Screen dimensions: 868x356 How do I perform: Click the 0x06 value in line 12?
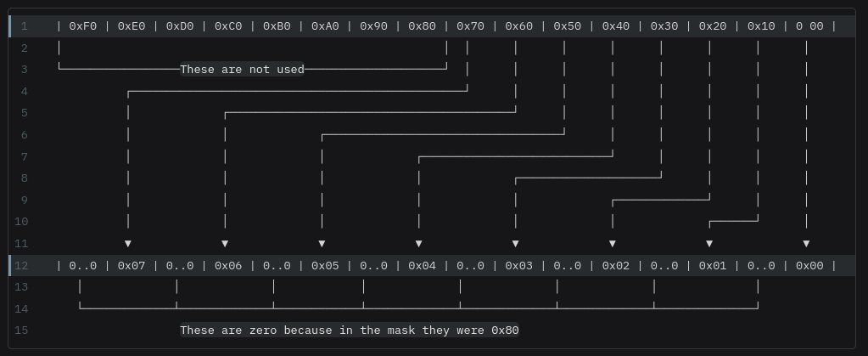point(228,266)
